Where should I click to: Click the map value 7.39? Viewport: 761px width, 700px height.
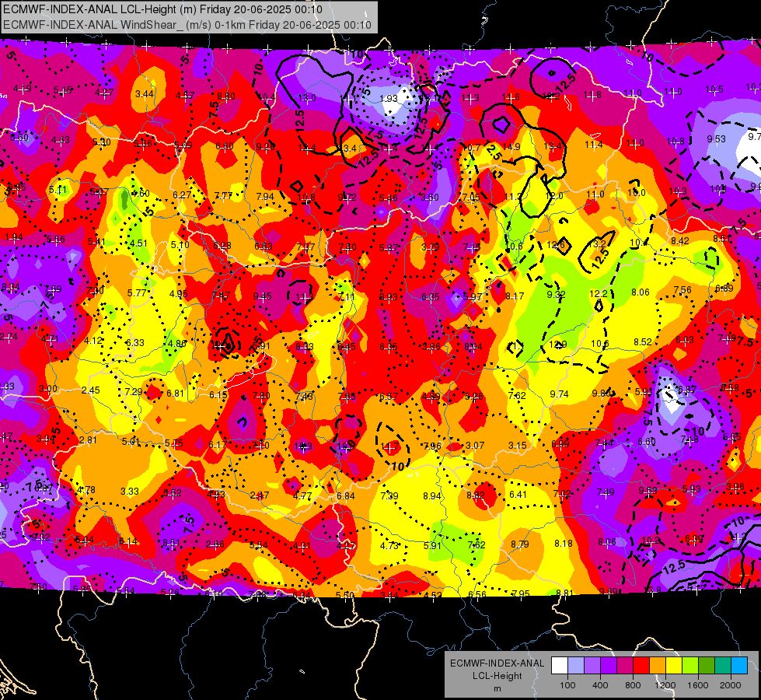[389, 495]
